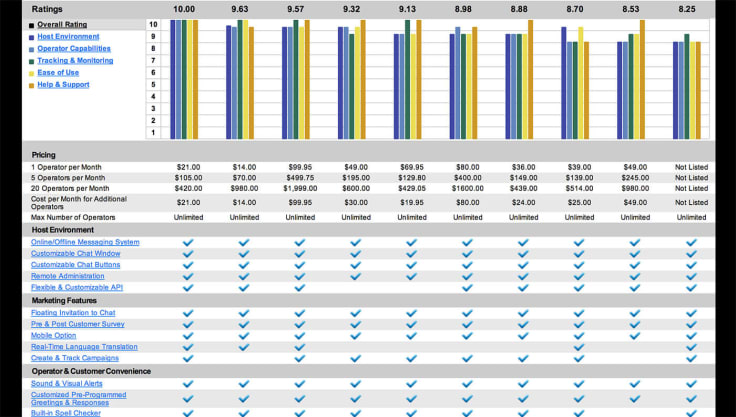Click Mobile Option checkmark in 9.13 column
Image resolution: width=736 pixels, height=417 pixels.
point(412,336)
